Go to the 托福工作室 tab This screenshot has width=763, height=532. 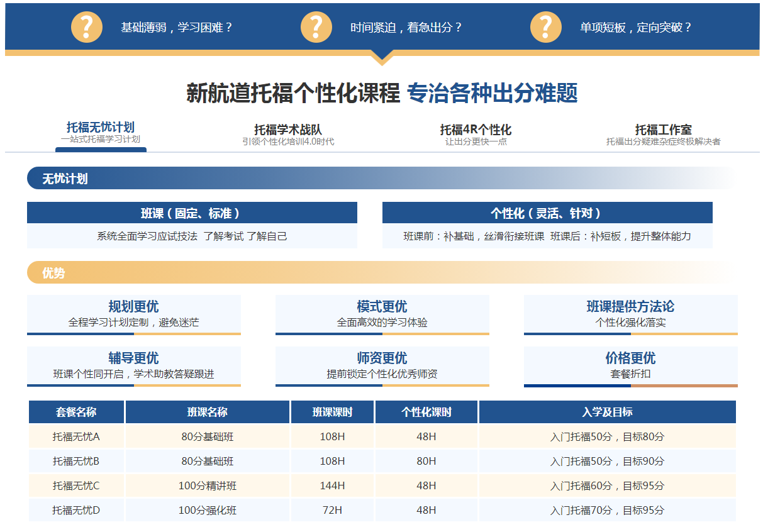[x=664, y=135]
